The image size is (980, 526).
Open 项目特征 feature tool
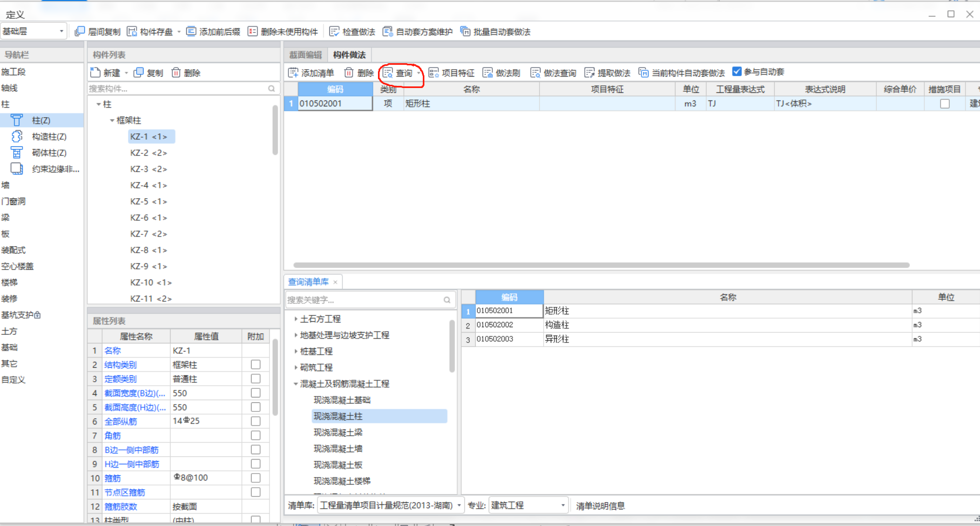[451, 73]
